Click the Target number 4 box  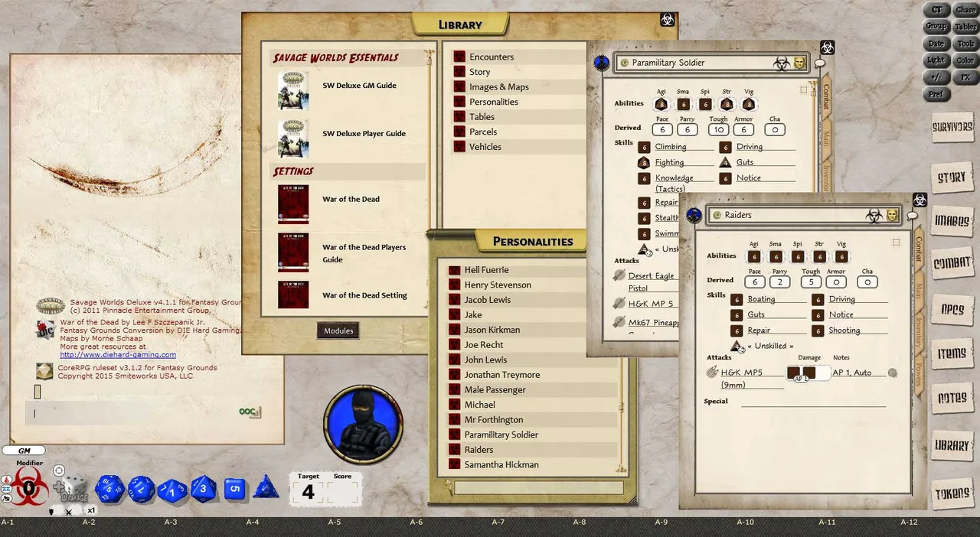[x=309, y=491]
